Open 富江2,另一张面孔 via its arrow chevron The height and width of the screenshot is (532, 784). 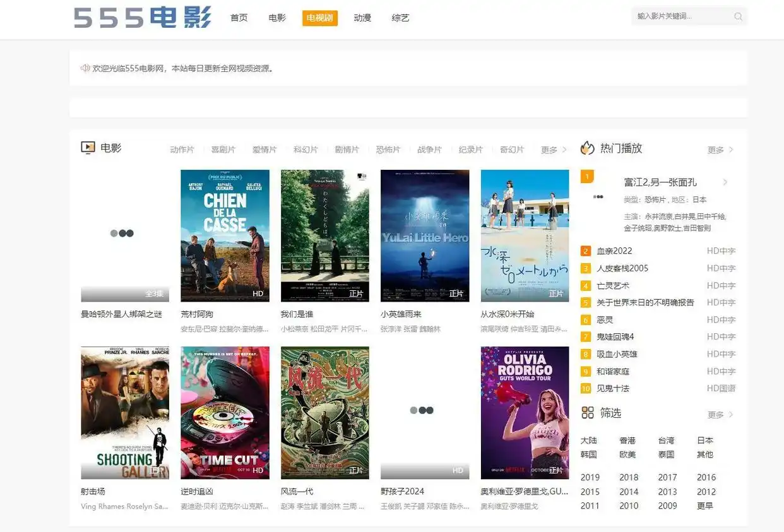[x=725, y=182]
